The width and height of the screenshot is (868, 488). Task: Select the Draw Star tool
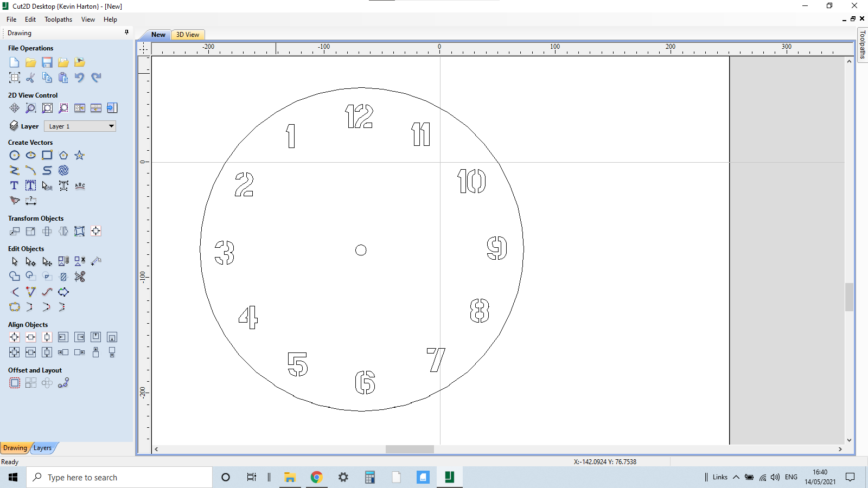(x=80, y=155)
